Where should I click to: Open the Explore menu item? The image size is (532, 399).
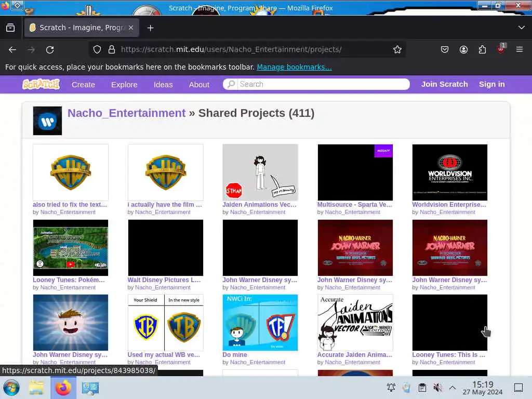(124, 85)
